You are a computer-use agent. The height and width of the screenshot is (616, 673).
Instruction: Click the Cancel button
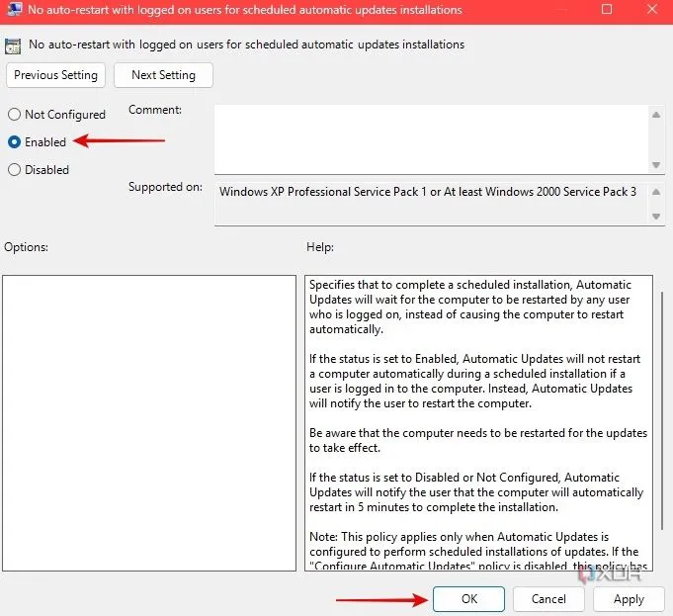pyautogui.click(x=548, y=599)
